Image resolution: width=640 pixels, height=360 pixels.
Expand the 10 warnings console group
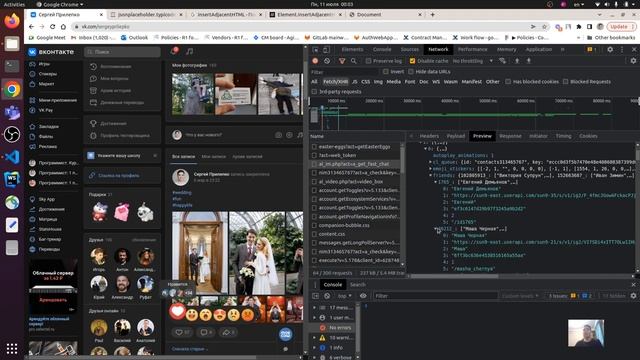314,338
